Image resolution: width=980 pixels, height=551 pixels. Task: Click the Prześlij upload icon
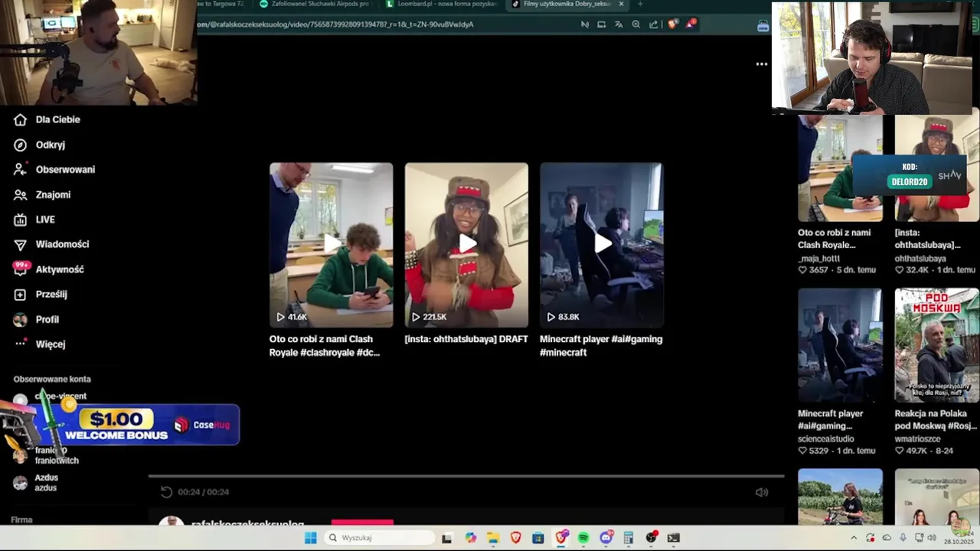[x=21, y=294]
